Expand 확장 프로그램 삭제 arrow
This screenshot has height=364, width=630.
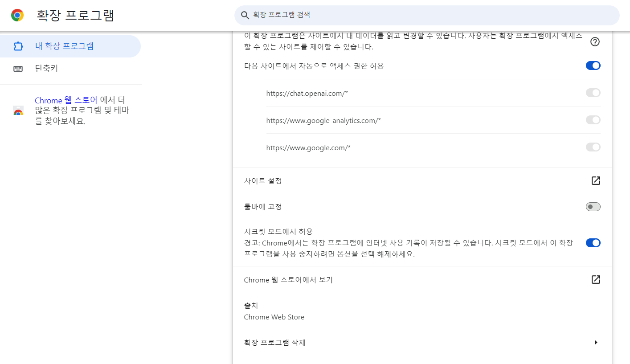point(596,343)
